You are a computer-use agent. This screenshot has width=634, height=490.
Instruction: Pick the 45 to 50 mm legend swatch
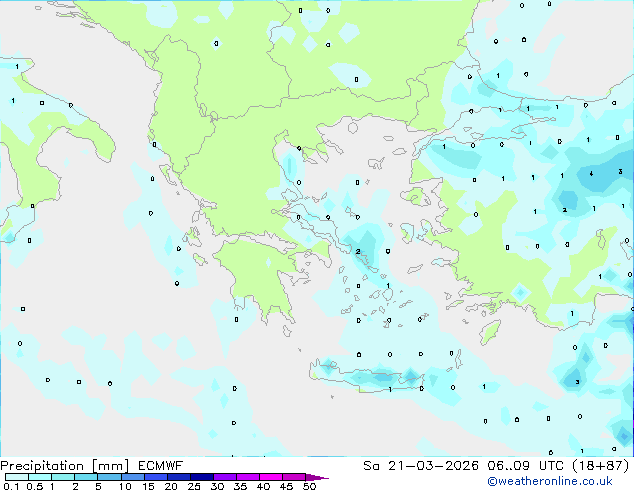coord(294,477)
